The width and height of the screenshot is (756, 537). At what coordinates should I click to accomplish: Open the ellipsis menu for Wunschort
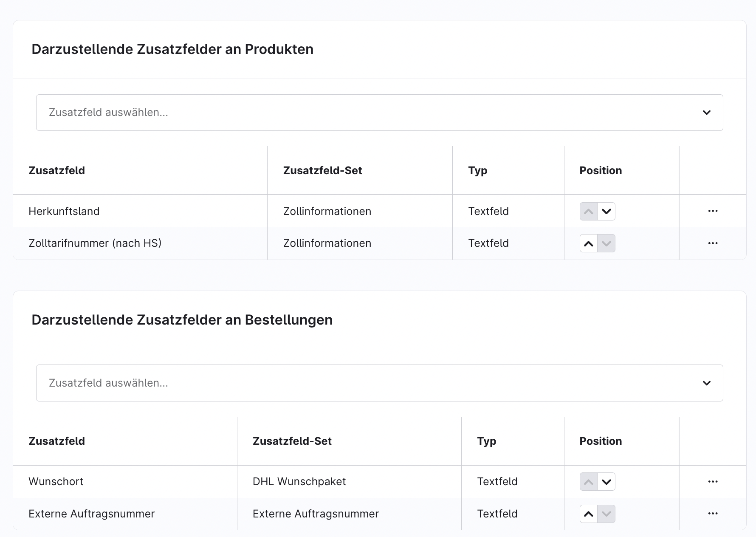coord(713,481)
